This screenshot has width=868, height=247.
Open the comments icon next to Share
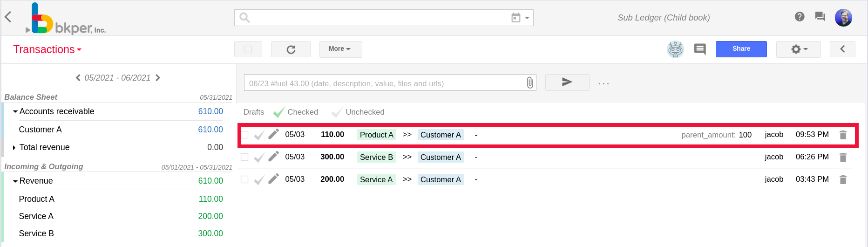(x=700, y=49)
